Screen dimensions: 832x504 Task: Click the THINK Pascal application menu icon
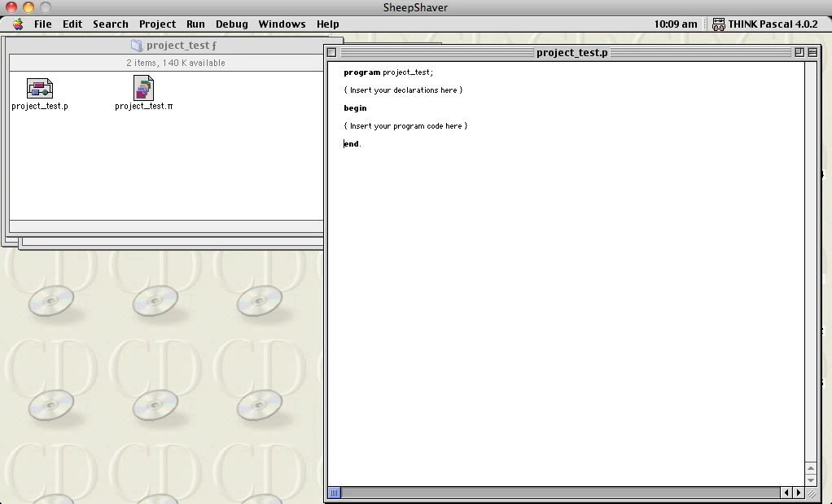(719, 24)
